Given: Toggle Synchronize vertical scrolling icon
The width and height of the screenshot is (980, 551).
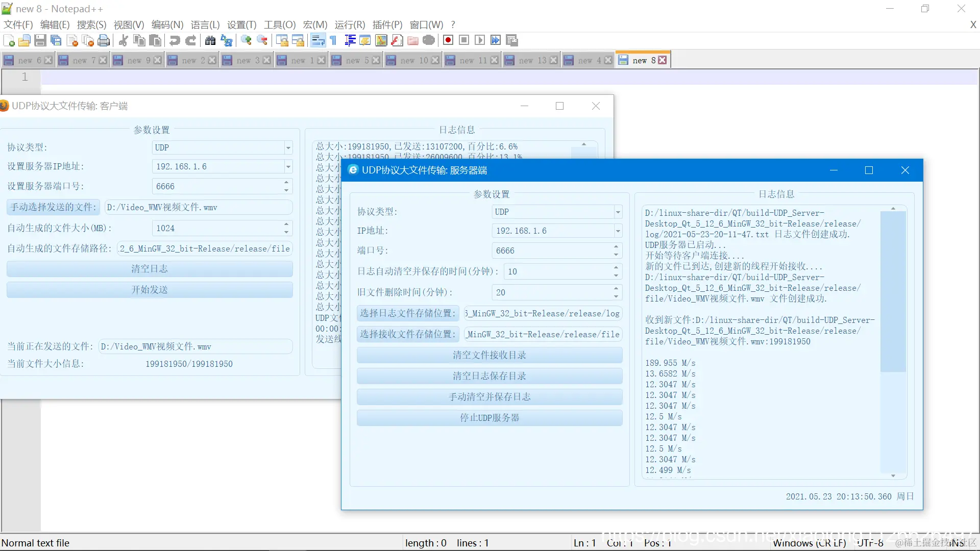Looking at the screenshot, I should [282, 40].
